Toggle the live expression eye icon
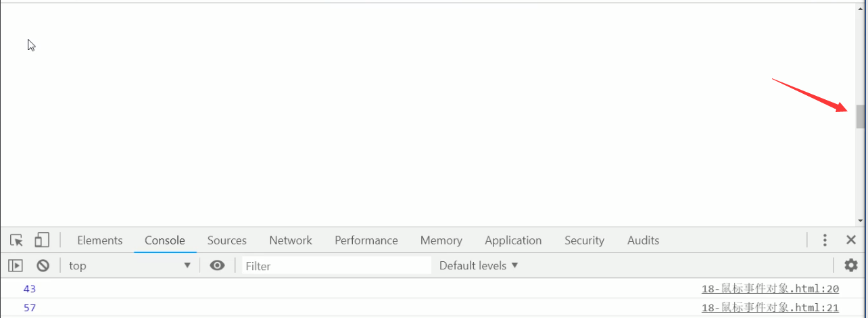This screenshot has width=868, height=318. 217,265
